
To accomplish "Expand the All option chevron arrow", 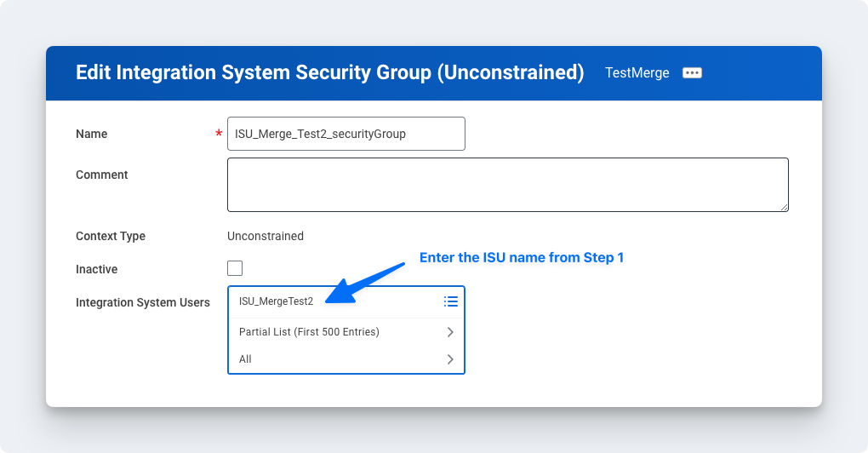I will coord(450,359).
